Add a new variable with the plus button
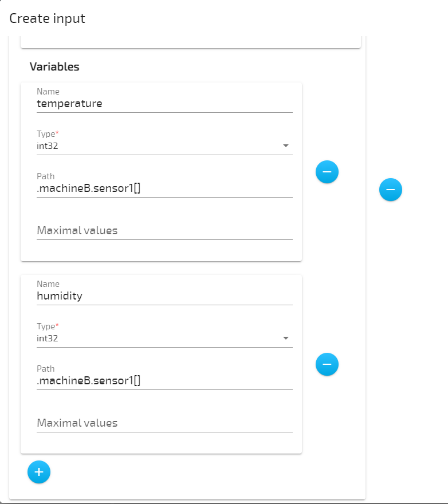 [x=38, y=472]
